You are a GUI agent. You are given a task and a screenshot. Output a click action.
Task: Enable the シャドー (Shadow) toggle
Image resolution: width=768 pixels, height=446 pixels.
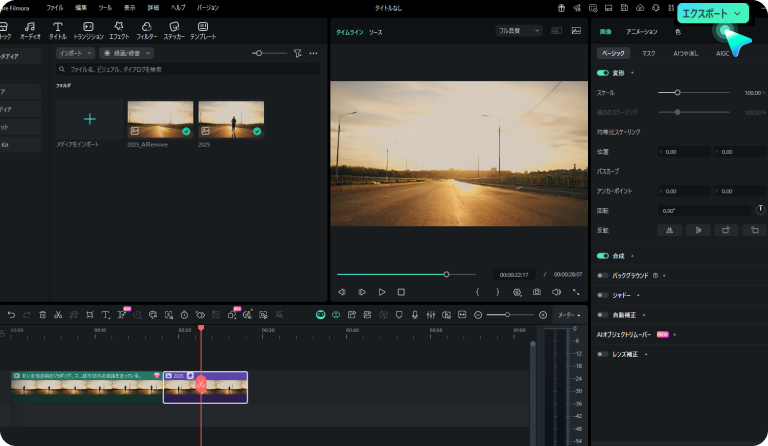tap(603, 295)
